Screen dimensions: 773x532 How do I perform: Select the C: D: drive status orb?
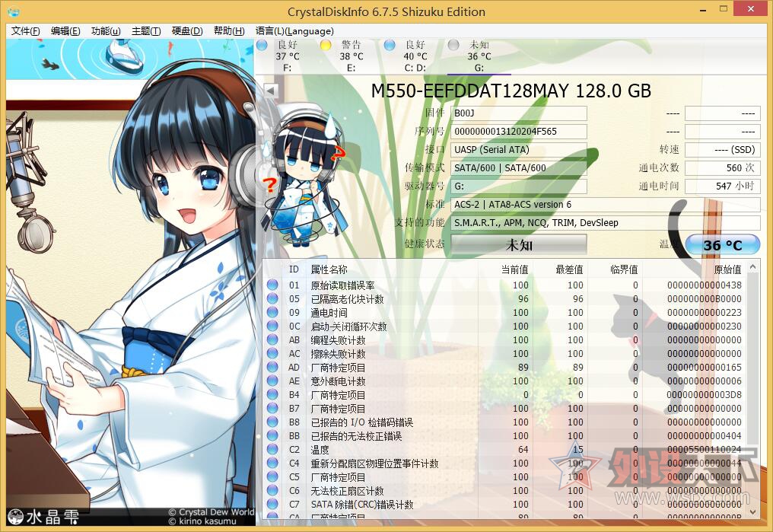click(390, 46)
